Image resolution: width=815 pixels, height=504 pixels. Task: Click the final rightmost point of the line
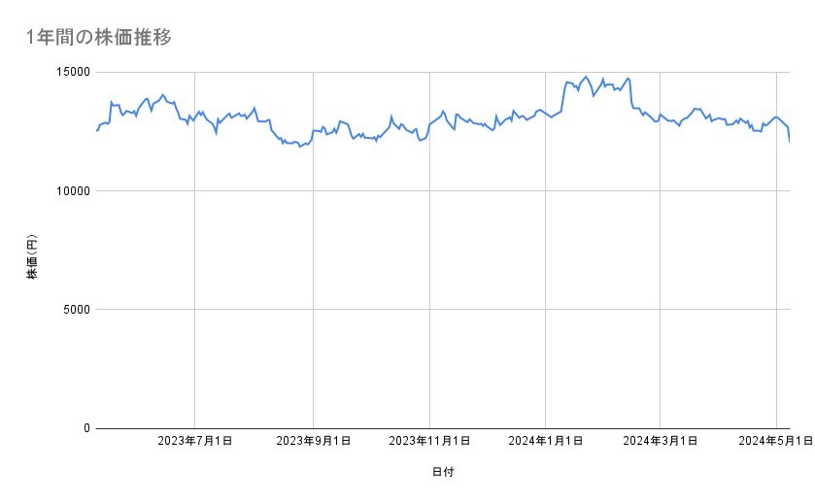click(790, 141)
